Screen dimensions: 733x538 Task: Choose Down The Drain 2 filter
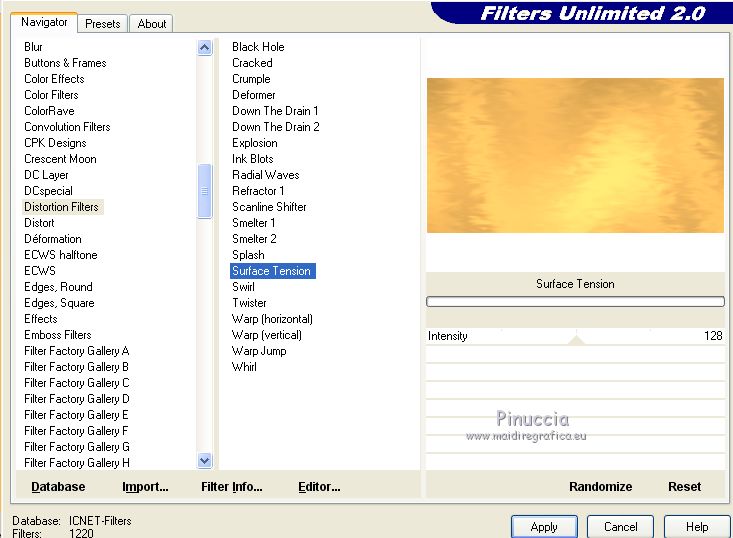(x=276, y=127)
